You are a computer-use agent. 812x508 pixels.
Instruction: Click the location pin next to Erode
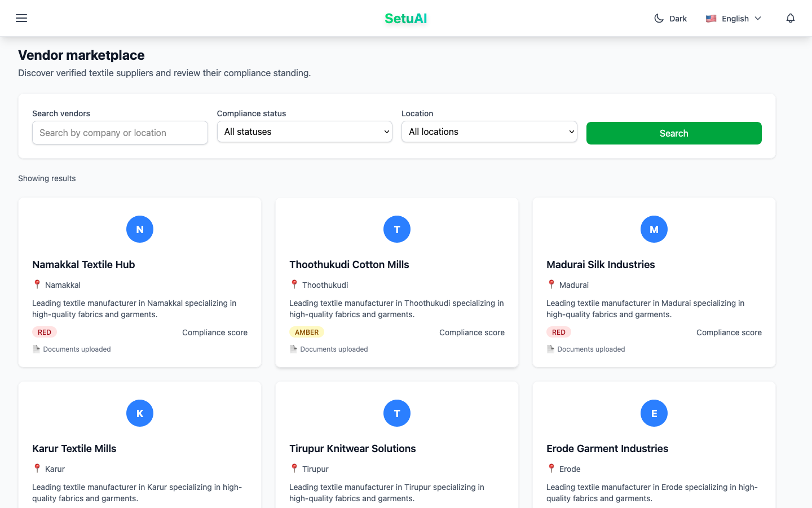551,468
